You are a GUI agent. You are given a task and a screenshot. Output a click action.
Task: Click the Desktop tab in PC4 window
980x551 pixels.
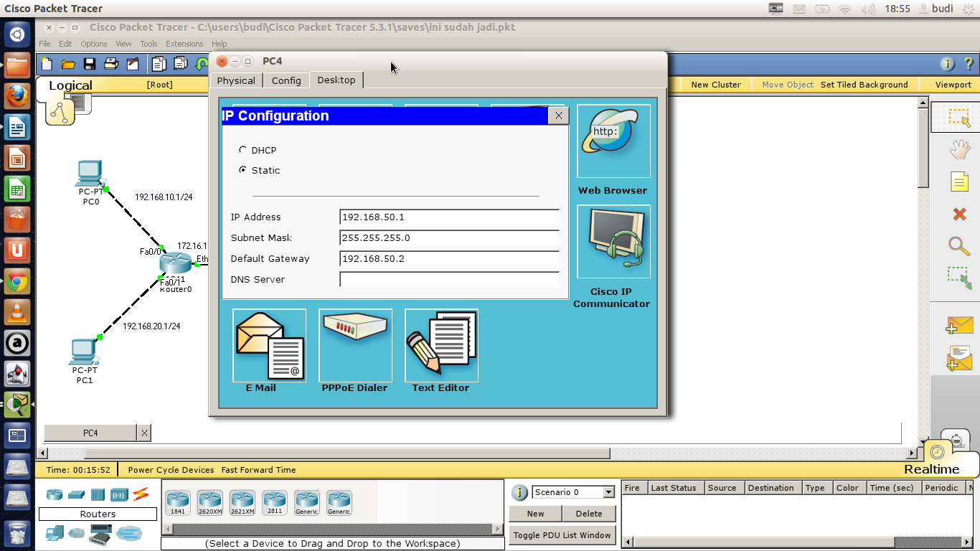(x=336, y=80)
